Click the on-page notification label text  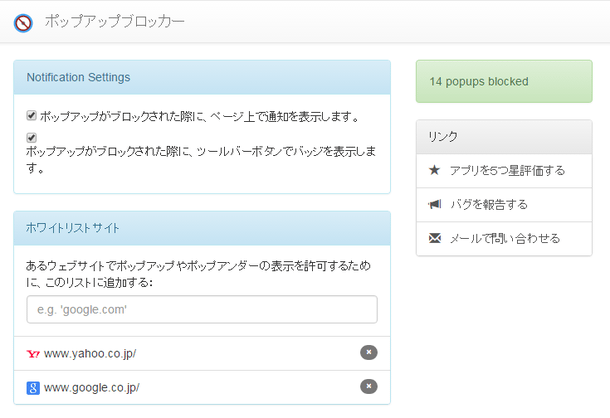(x=200, y=116)
